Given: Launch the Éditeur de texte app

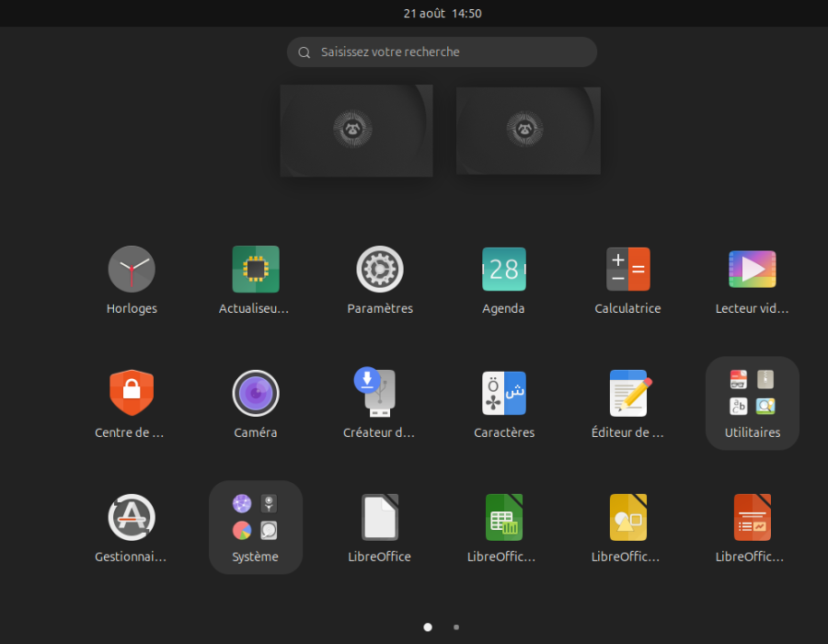Looking at the screenshot, I should click(x=630, y=393).
